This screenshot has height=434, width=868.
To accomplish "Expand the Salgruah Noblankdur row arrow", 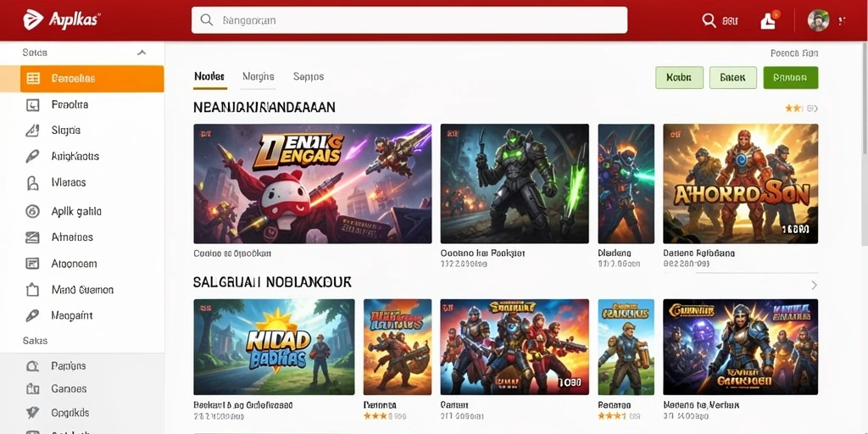I will pyautogui.click(x=814, y=285).
